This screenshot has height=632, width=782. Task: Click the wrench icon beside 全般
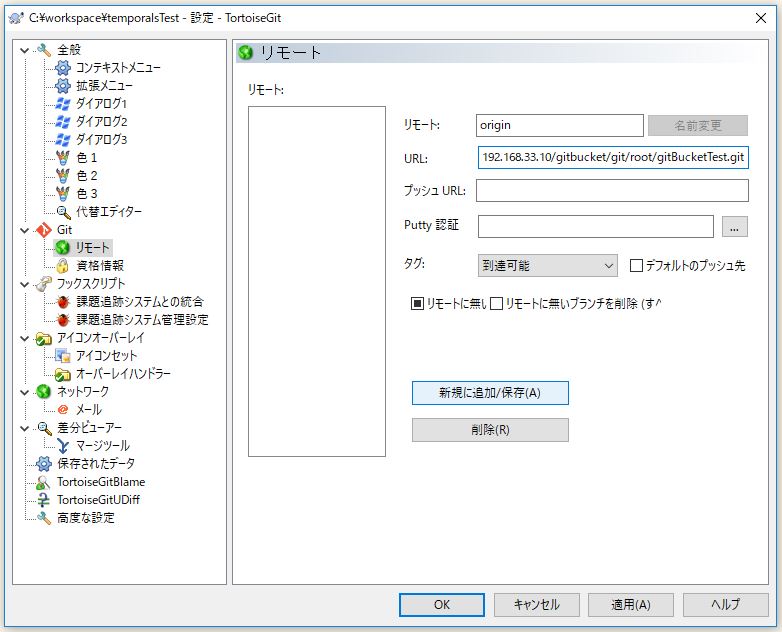[x=44, y=50]
